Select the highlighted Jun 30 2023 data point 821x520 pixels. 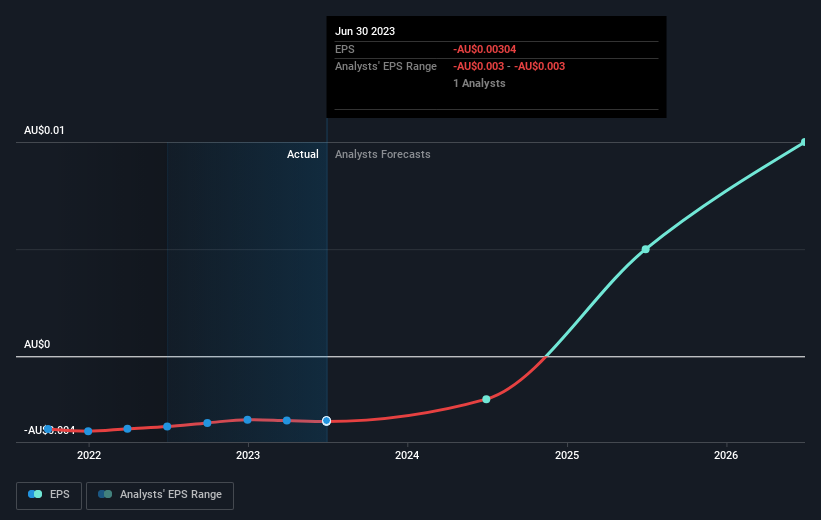[x=326, y=421]
